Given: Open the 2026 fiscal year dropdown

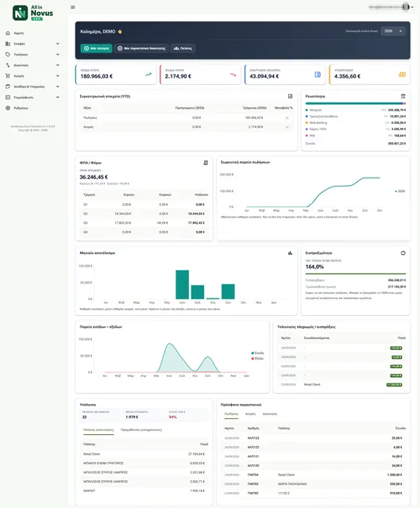Looking at the screenshot, I should coord(393,31).
